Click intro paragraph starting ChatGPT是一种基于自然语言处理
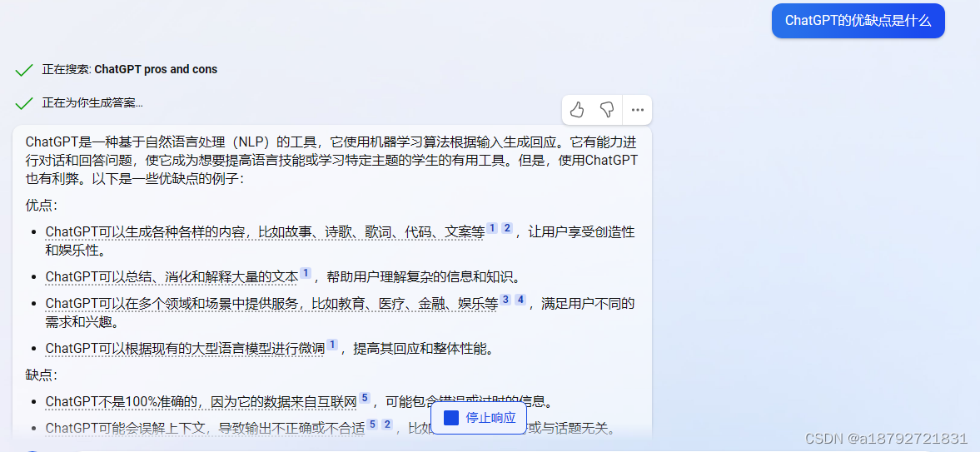980x452 pixels. (331, 160)
